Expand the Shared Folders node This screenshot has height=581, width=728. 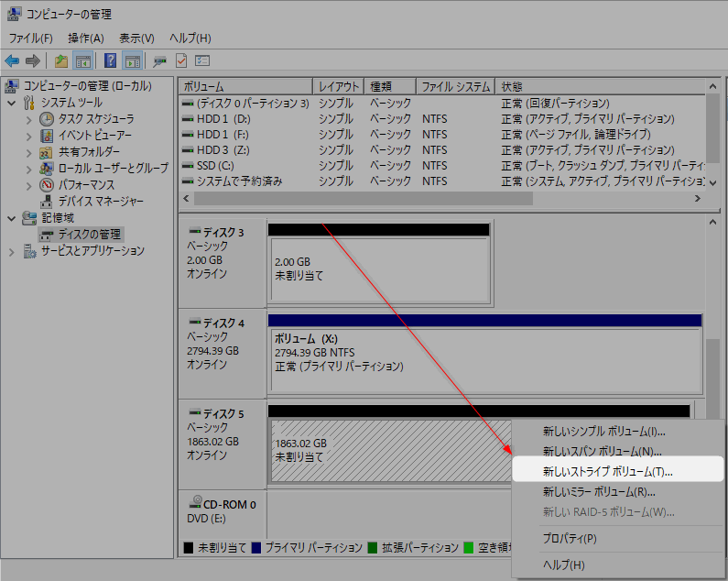28,152
